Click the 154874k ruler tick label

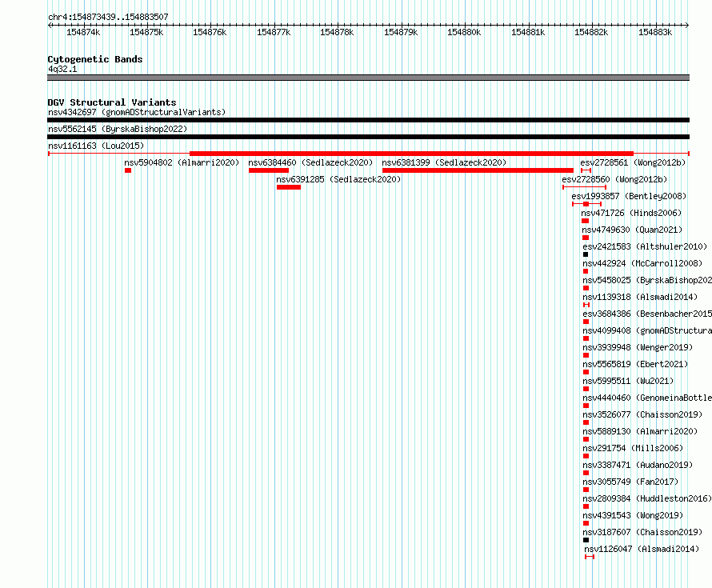pos(83,32)
